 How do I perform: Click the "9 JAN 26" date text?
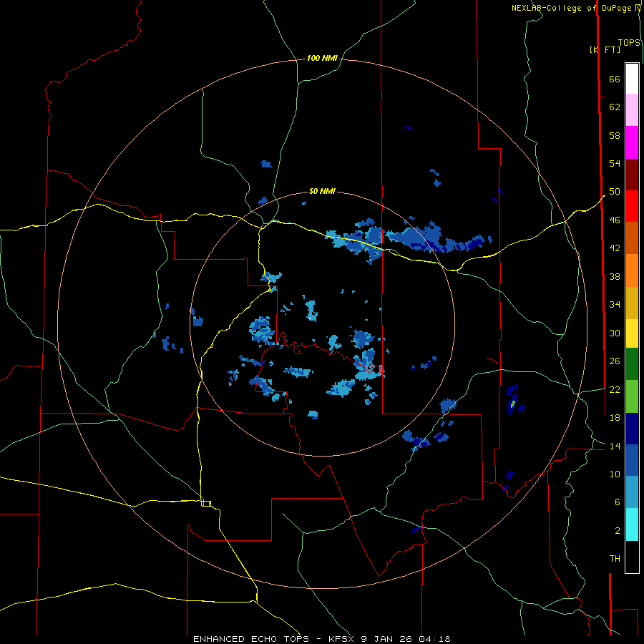pos(387,639)
